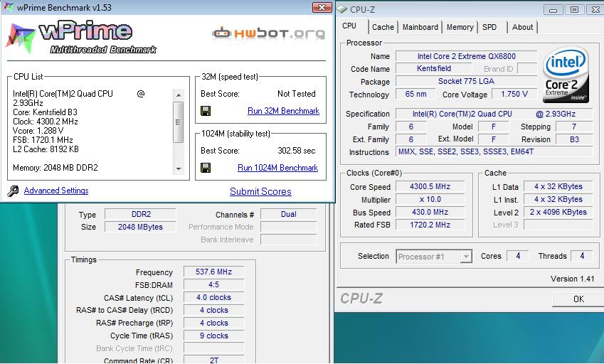Open the Mainboard tab
604x364 pixels.
[x=420, y=27]
